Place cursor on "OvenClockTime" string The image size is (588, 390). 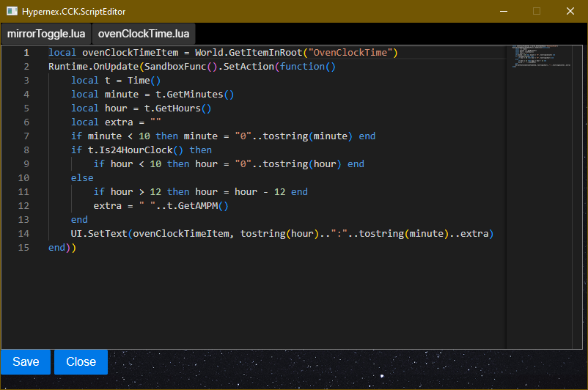coord(353,53)
